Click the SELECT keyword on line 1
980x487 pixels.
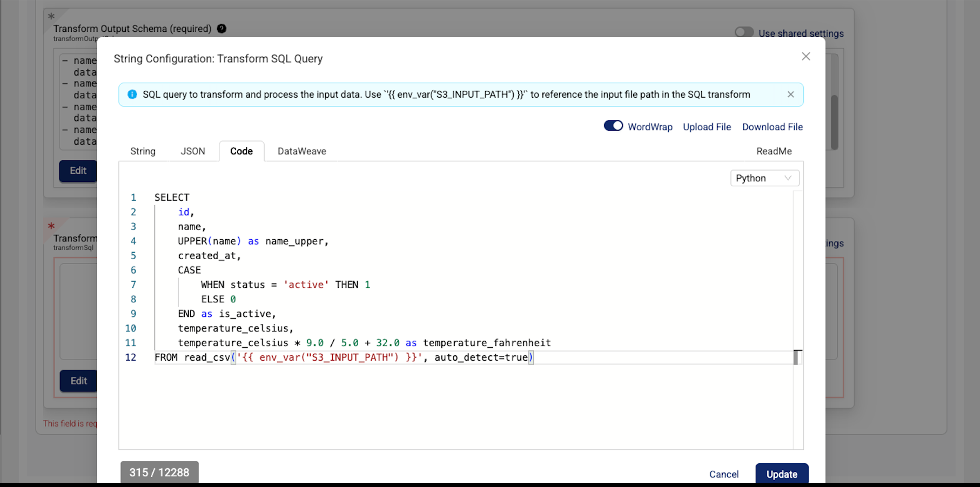point(172,198)
